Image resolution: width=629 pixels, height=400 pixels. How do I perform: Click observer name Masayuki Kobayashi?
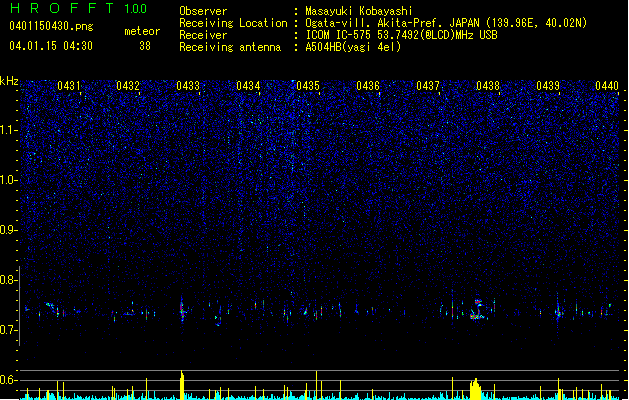click(359, 11)
